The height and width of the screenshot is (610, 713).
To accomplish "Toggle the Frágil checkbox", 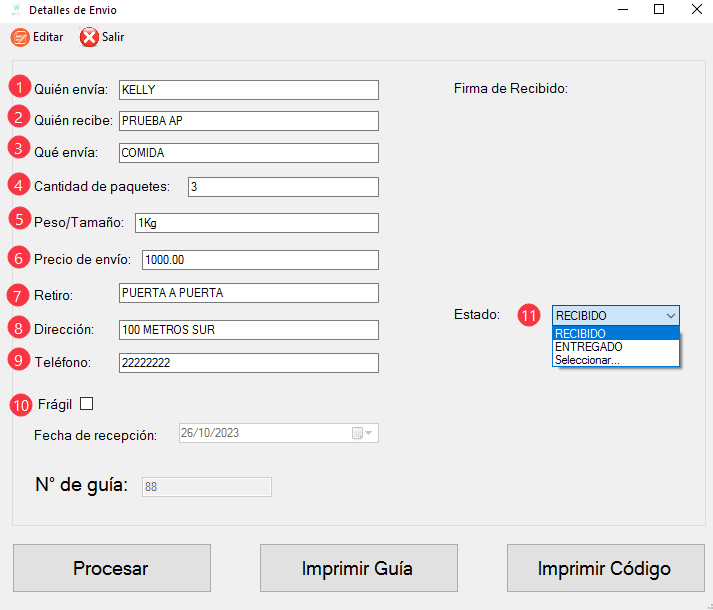I will click(86, 404).
